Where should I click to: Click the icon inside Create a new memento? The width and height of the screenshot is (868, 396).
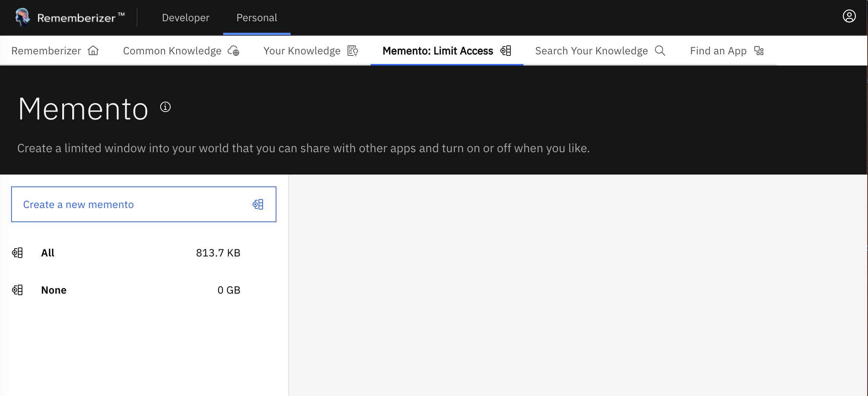(258, 204)
